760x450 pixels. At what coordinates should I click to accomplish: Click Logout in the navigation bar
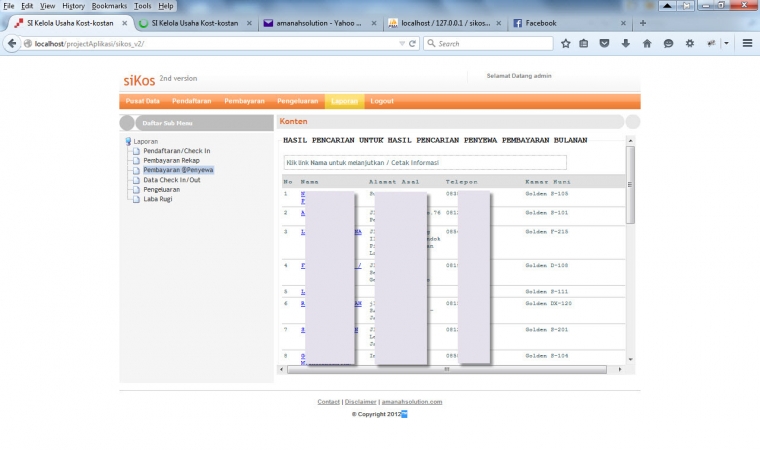[x=381, y=101]
